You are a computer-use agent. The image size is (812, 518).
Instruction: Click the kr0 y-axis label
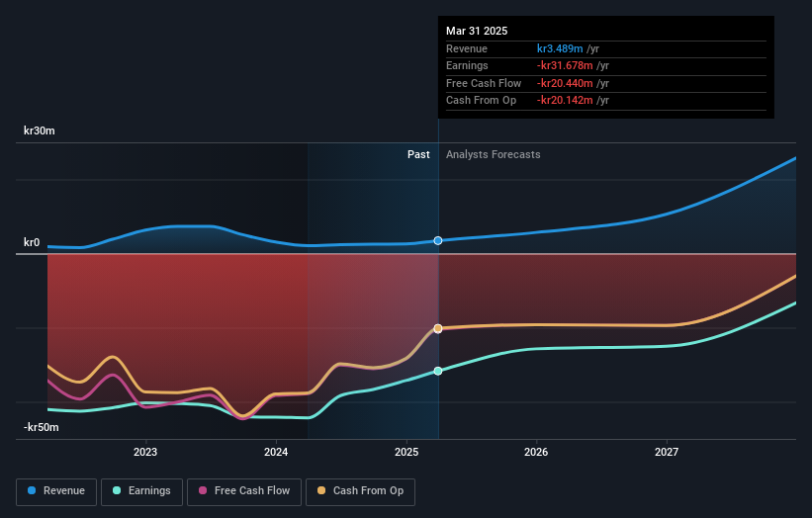point(32,242)
